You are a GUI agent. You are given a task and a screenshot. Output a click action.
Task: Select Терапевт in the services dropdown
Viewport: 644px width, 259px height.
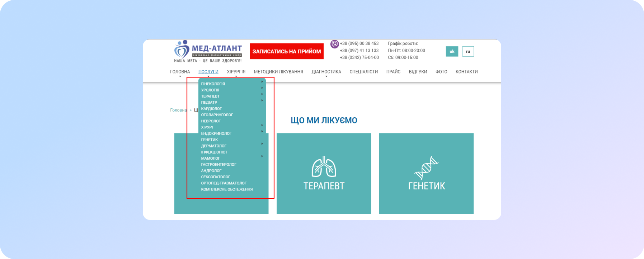(210, 96)
